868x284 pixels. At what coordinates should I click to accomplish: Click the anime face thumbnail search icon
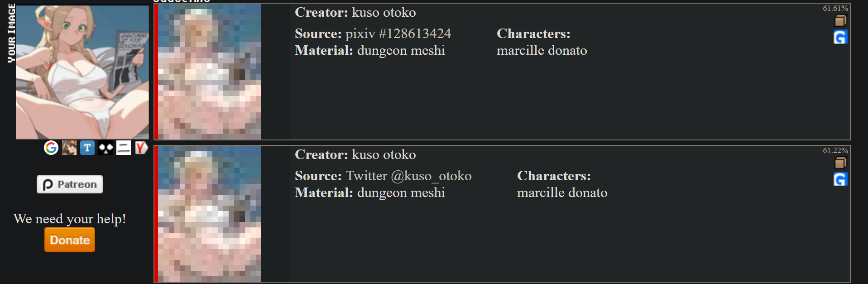tap(69, 148)
